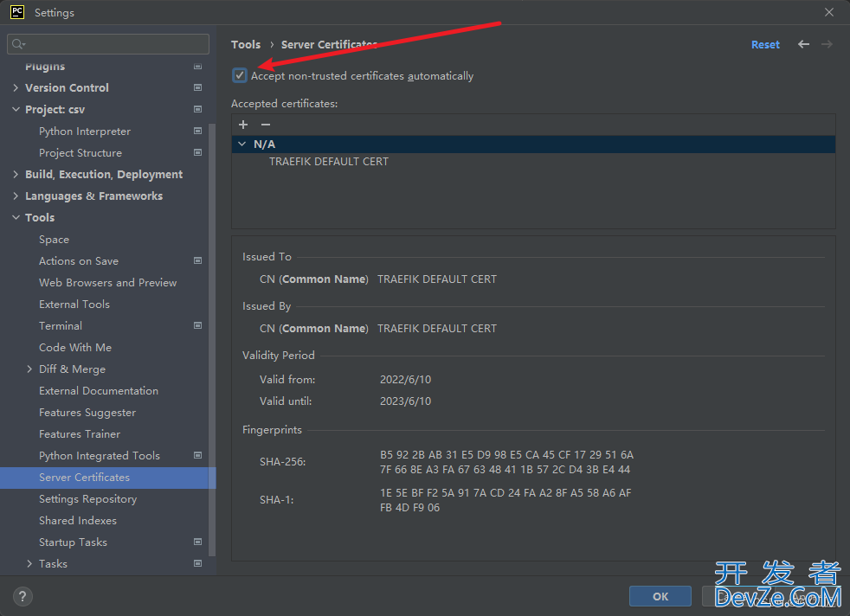Open External Documentation settings
Screen dimensions: 850x616
pos(99,390)
